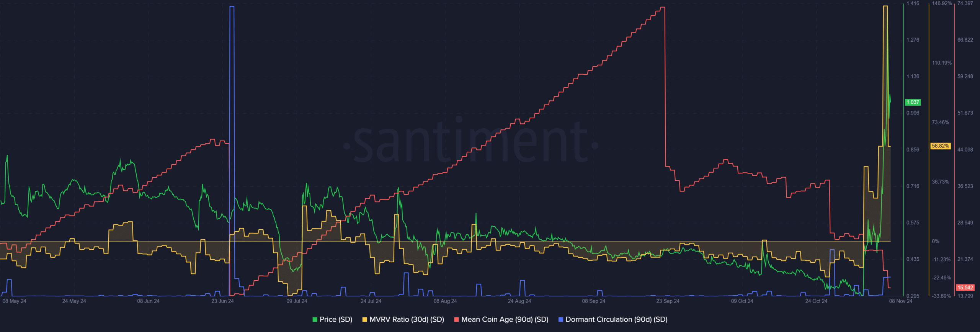
Task: Click the 59.248 coin age axis value
Action: [x=965, y=77]
